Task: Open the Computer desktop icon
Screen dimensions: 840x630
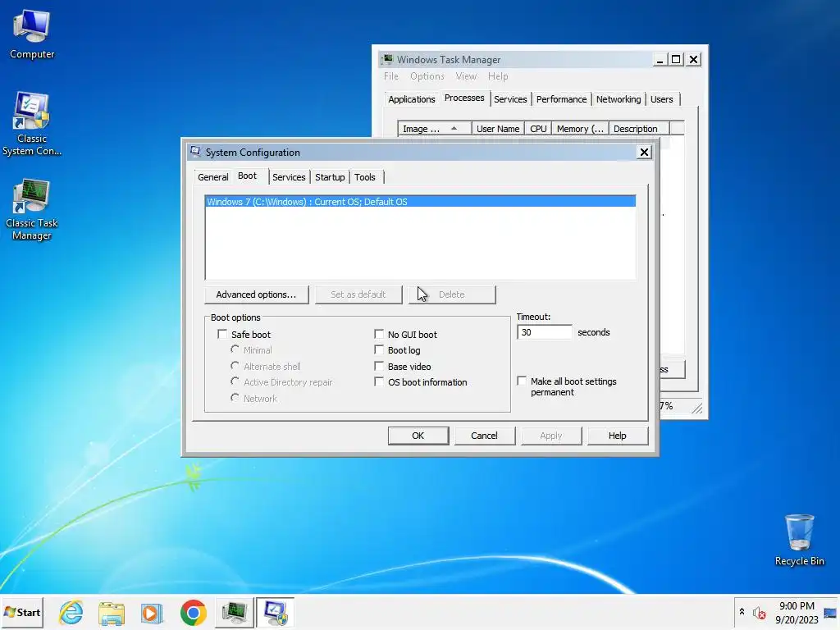Action: point(32,34)
